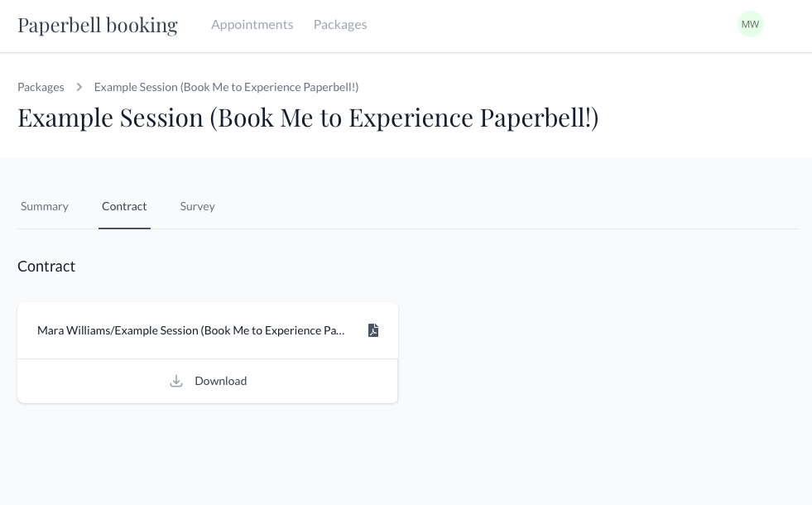Click the breadcrumb chevron separator
The width and height of the screenshot is (812, 505).
click(79, 87)
